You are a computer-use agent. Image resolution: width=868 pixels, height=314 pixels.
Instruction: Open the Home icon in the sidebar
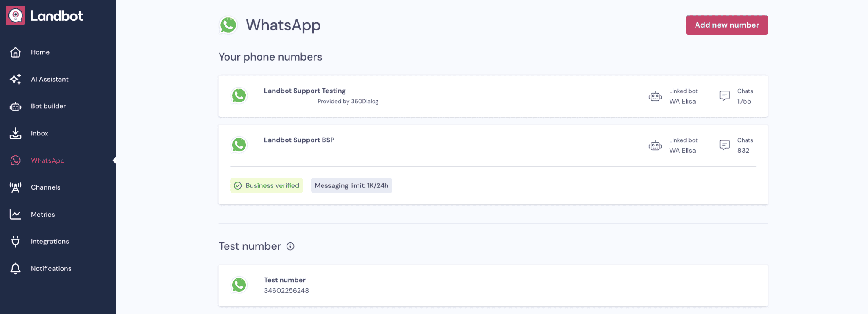(15, 52)
